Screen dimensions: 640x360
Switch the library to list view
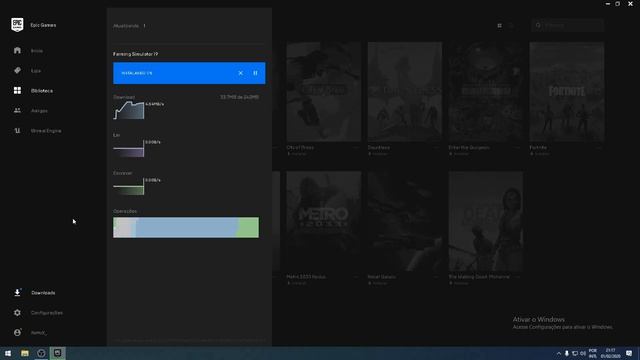[x=511, y=26]
